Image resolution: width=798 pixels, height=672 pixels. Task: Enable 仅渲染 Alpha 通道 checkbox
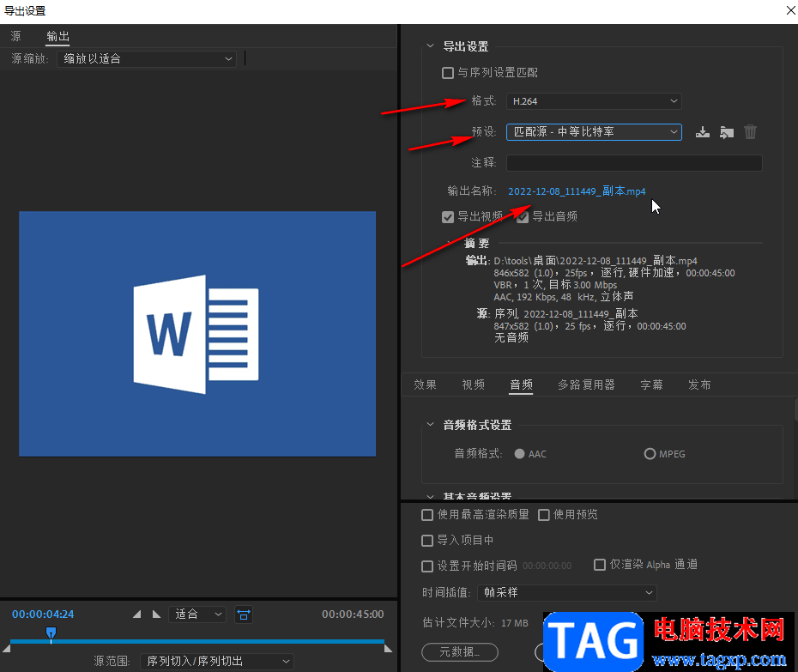600,565
